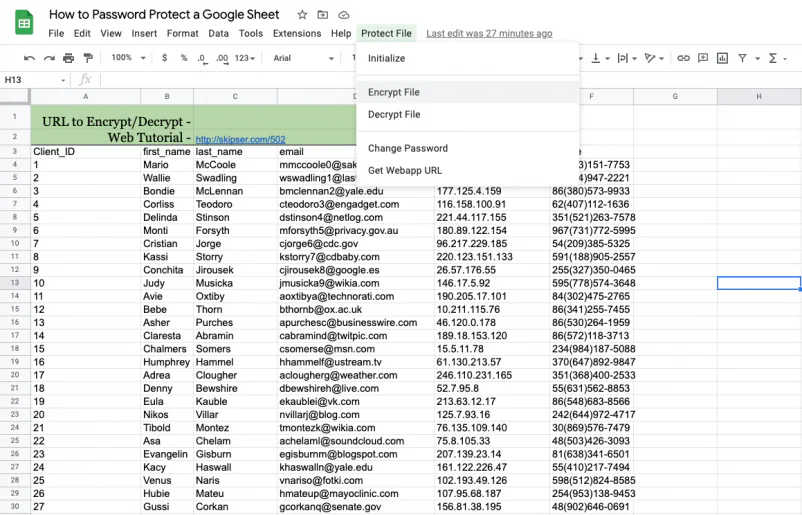This screenshot has height=515, width=802.
Task: Open Last edit was 27 minutes ago link
Action: click(489, 33)
